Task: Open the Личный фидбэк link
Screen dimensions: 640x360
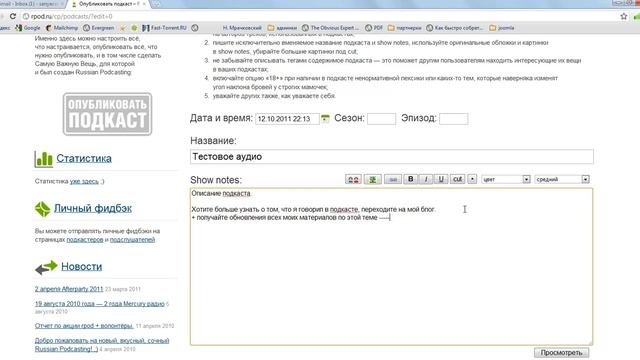Action: tap(93, 208)
